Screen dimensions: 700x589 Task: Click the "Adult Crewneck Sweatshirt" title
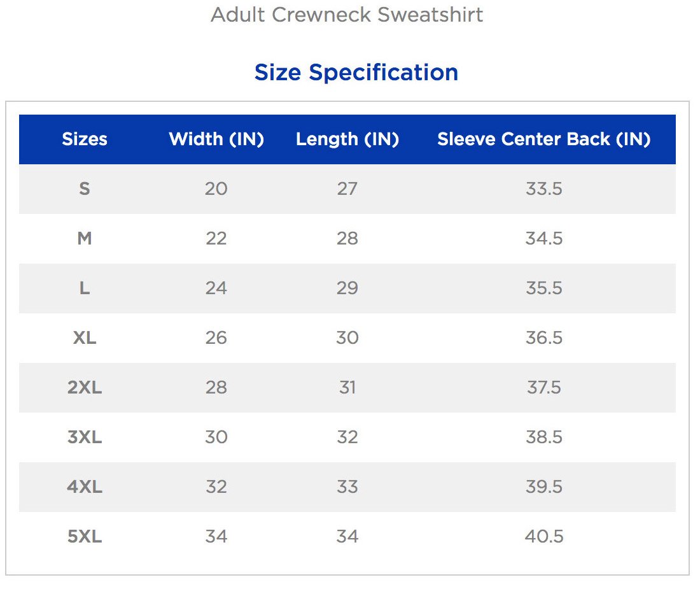[x=347, y=15]
